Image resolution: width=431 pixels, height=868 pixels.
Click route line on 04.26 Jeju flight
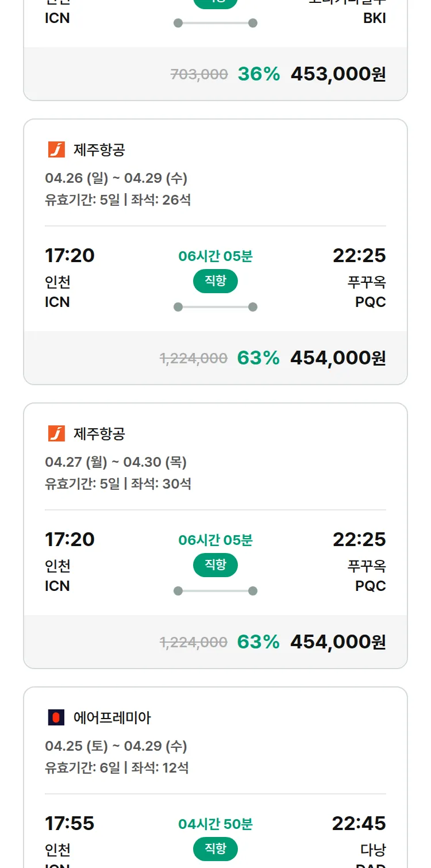coord(215,307)
